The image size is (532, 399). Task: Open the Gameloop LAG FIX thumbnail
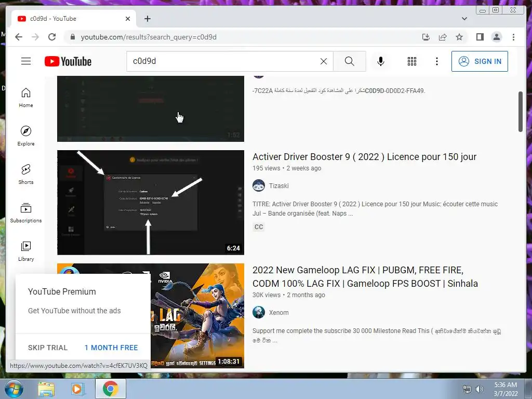coord(197,315)
